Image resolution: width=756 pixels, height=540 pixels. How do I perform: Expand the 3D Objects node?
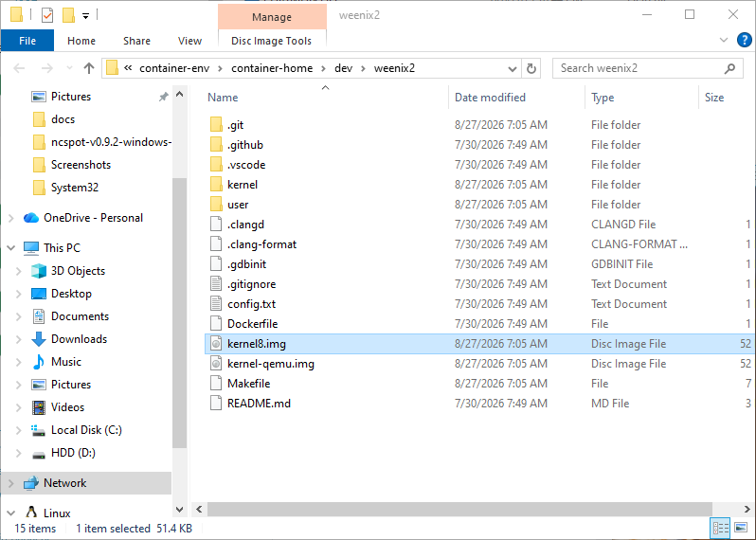[19, 271]
